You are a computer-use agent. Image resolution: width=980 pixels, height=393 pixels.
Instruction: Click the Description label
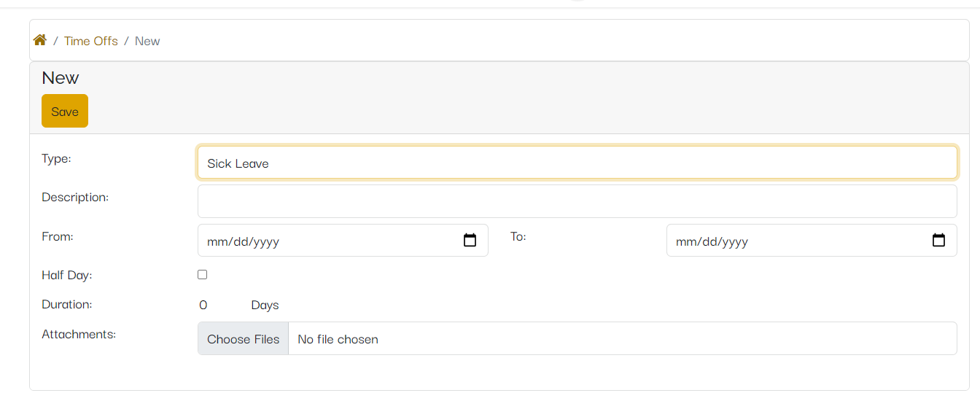75,197
